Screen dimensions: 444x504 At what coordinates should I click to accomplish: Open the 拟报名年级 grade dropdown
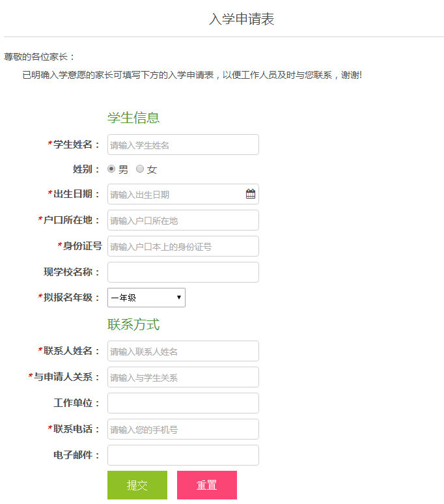click(146, 298)
